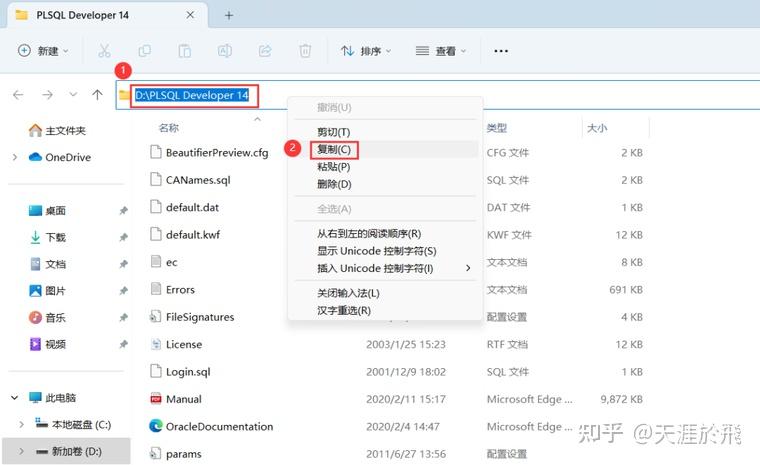The height and width of the screenshot is (465, 760).
Task: Go back with the back arrow
Action: [x=18, y=95]
